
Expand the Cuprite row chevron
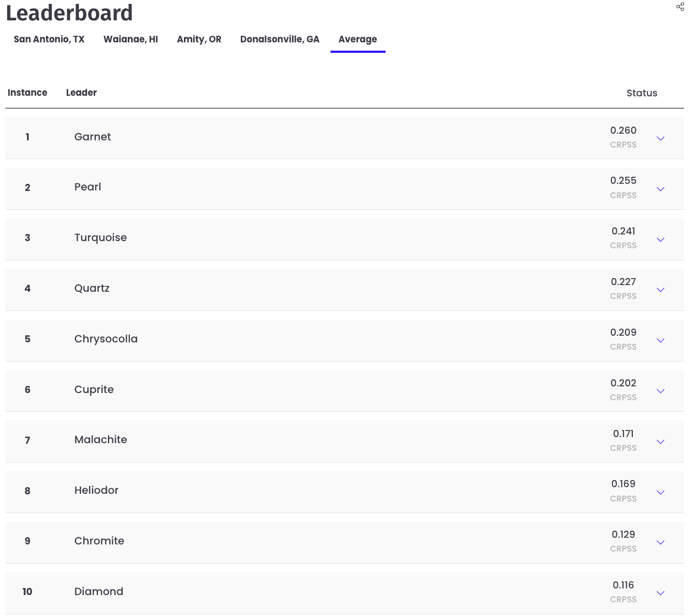click(660, 391)
